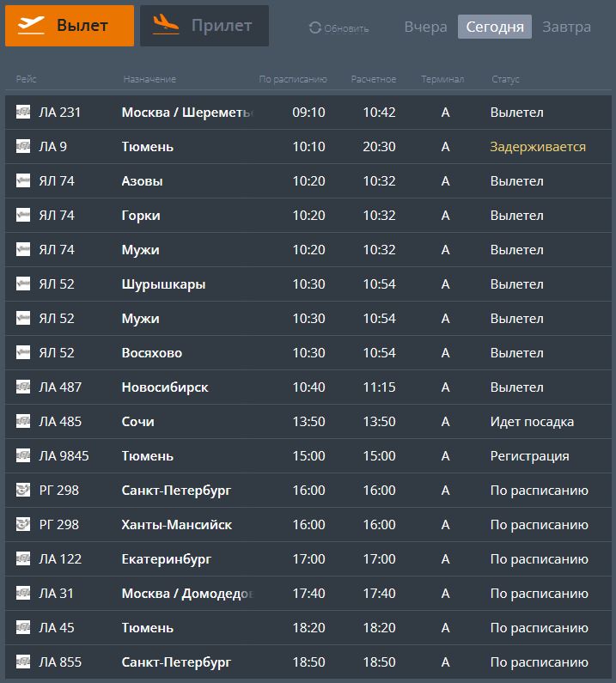Click the airline logo for flight ЛА 487

pyautogui.click(x=23, y=387)
